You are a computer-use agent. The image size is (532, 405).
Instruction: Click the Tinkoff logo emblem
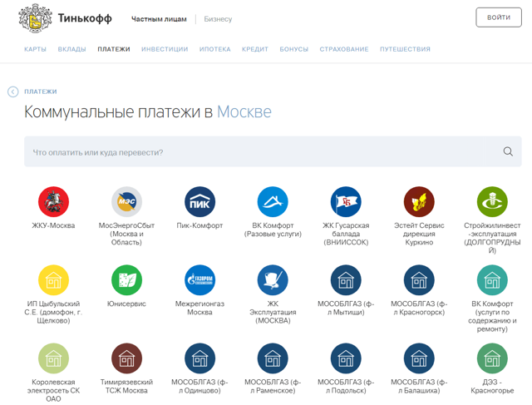[35, 18]
